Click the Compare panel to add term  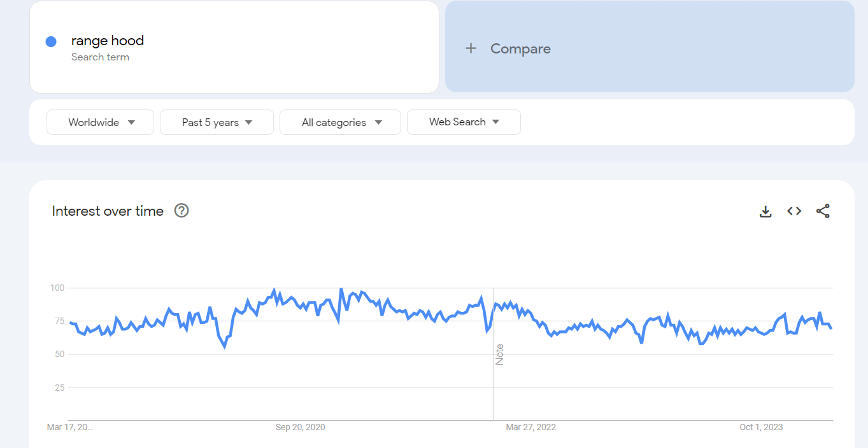[650, 46]
